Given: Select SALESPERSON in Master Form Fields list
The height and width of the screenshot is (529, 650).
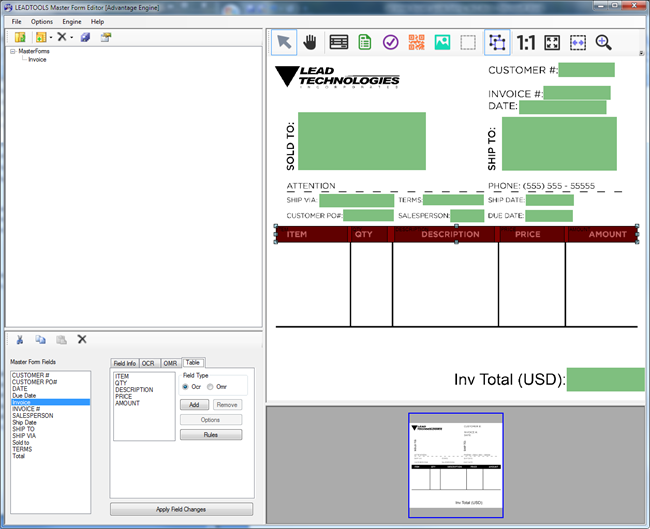Looking at the screenshot, I should pyautogui.click(x=33, y=415).
